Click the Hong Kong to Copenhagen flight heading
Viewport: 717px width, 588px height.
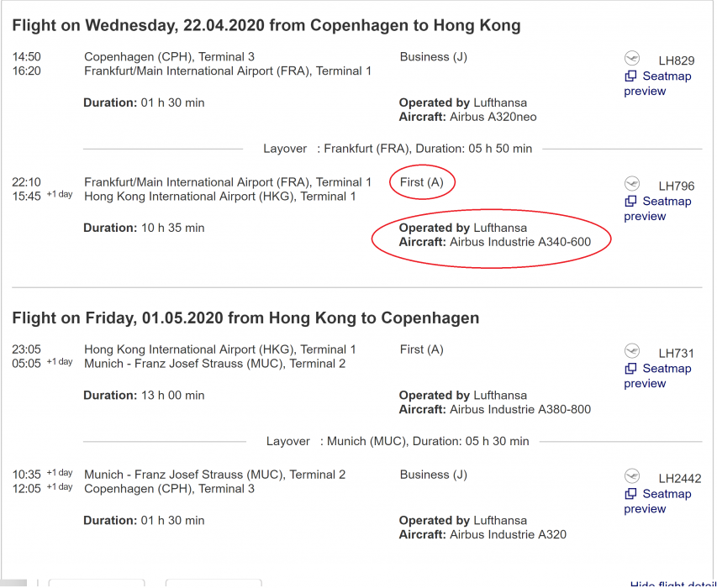click(245, 318)
